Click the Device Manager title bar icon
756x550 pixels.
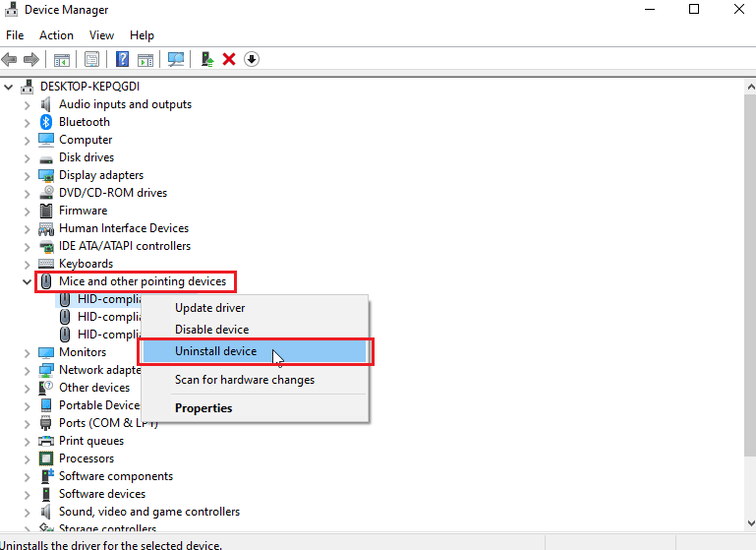pyautogui.click(x=11, y=9)
